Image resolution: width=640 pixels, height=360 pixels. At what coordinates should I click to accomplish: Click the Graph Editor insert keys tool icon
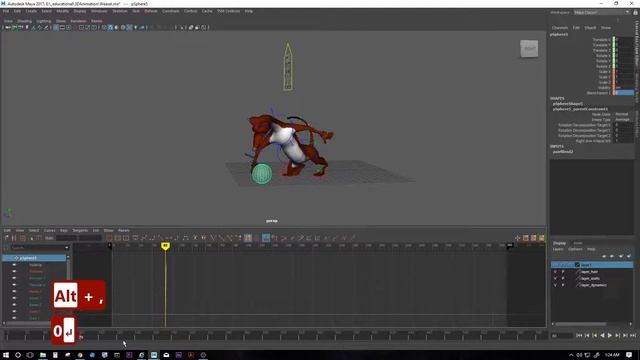tap(14, 238)
